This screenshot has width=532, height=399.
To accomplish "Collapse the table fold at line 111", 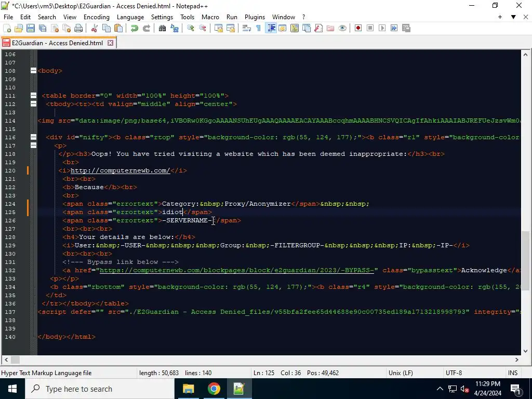I will point(33,96).
